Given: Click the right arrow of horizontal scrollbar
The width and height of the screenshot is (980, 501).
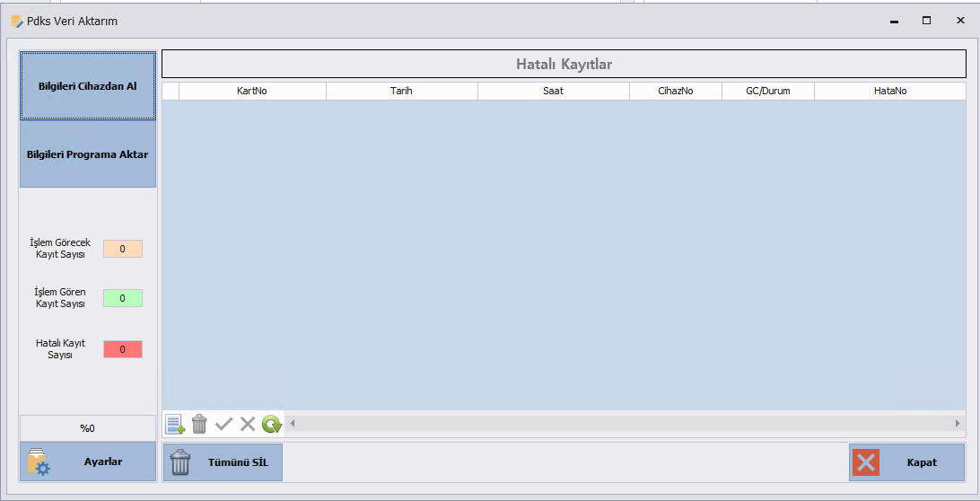Looking at the screenshot, I should [x=958, y=423].
